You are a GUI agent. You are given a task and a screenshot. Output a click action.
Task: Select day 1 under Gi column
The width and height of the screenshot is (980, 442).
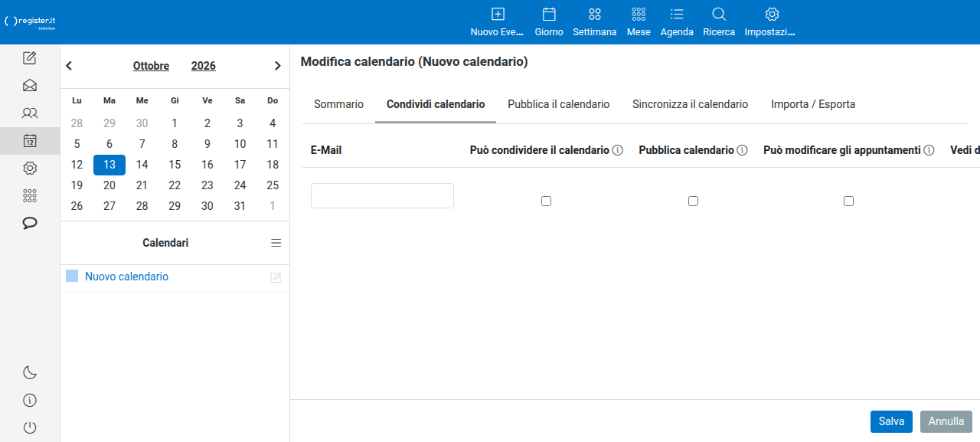(175, 123)
